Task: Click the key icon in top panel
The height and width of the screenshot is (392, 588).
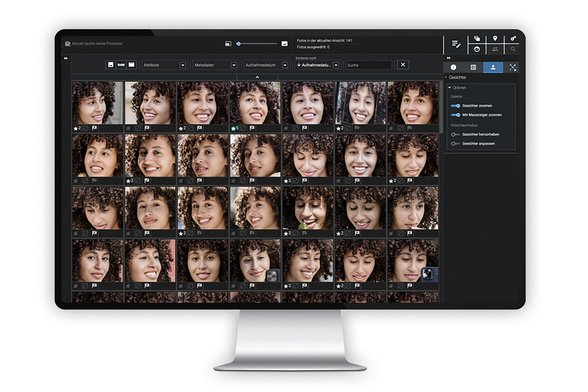Action: coord(513,39)
